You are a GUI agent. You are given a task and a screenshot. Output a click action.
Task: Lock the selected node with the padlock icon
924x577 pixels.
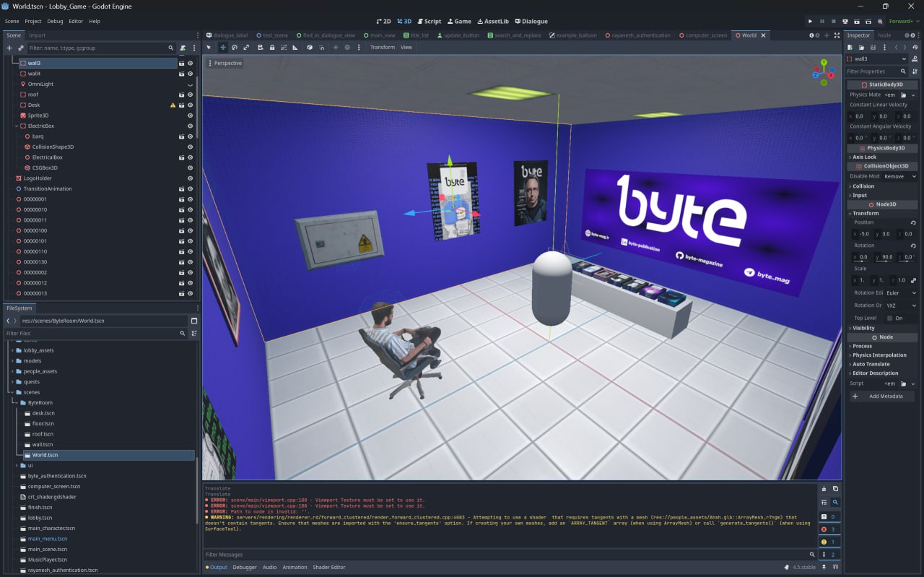pyautogui.click(x=271, y=48)
